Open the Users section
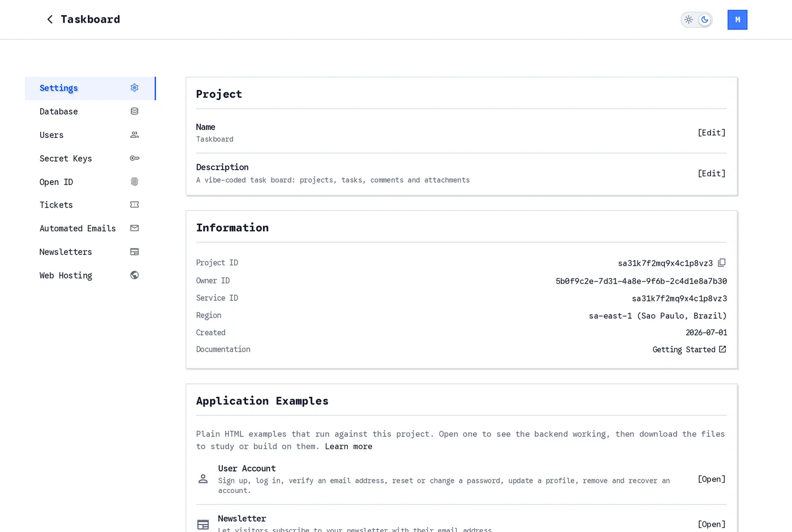This screenshot has height=532, width=792. tap(90, 135)
